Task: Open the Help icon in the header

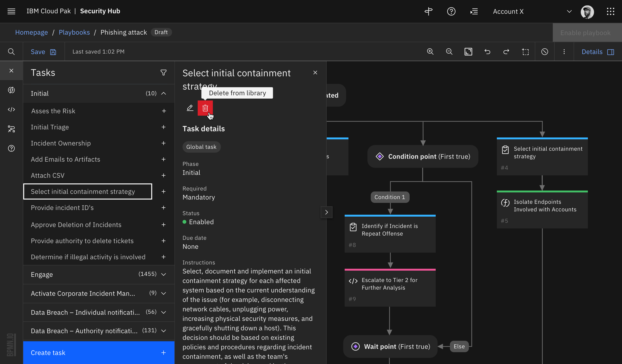Action: click(451, 11)
